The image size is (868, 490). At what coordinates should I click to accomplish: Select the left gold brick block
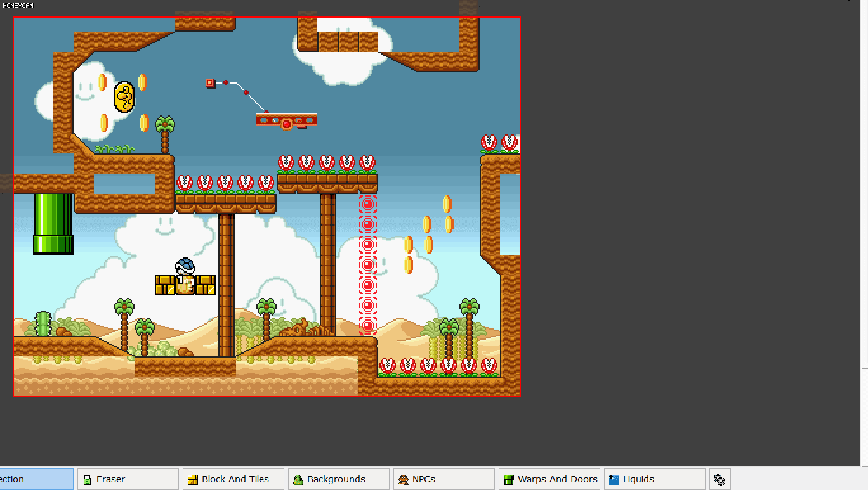(165, 285)
